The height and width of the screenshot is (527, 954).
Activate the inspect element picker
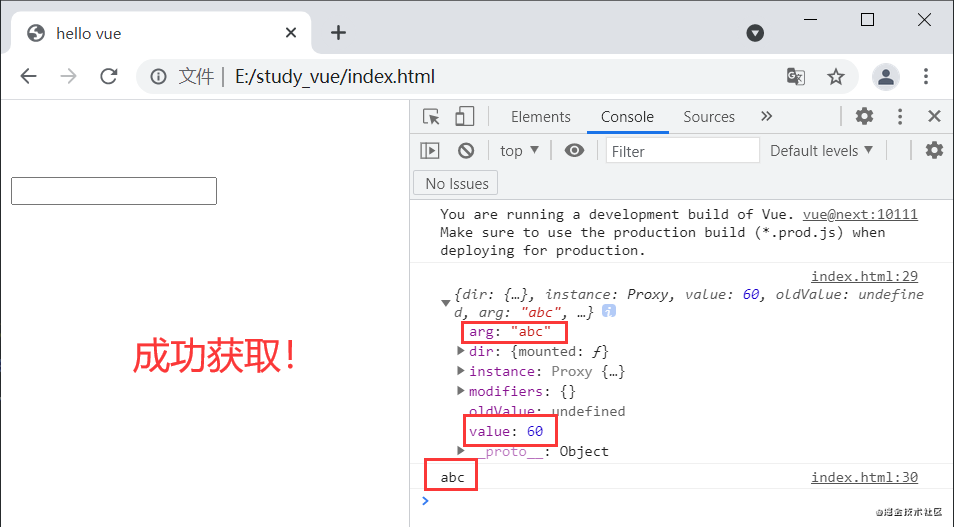click(x=431, y=116)
